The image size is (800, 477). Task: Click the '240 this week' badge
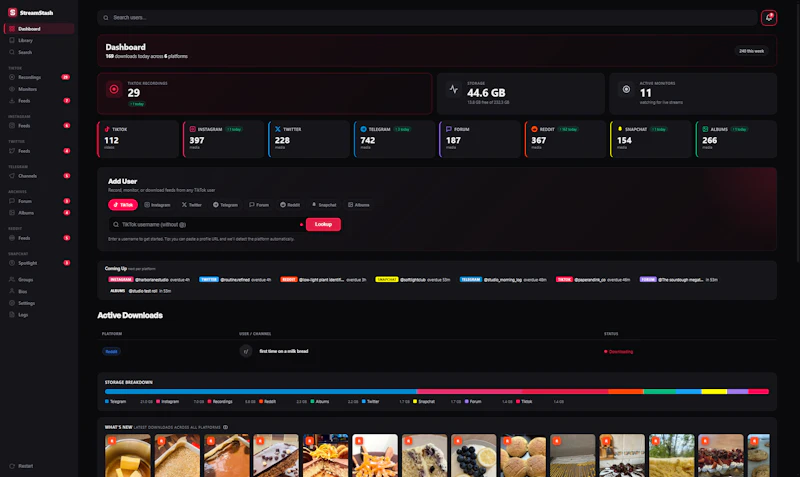tap(751, 51)
